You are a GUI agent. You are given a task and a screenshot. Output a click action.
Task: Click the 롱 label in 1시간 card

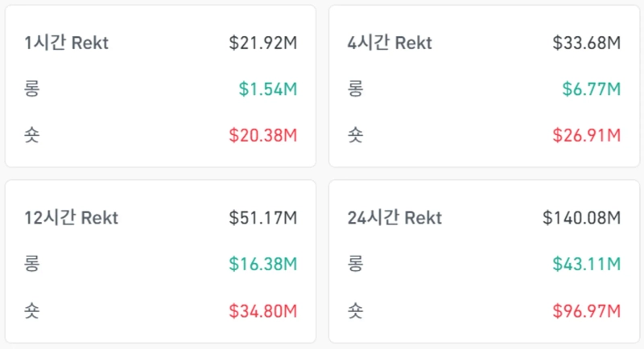click(x=32, y=88)
